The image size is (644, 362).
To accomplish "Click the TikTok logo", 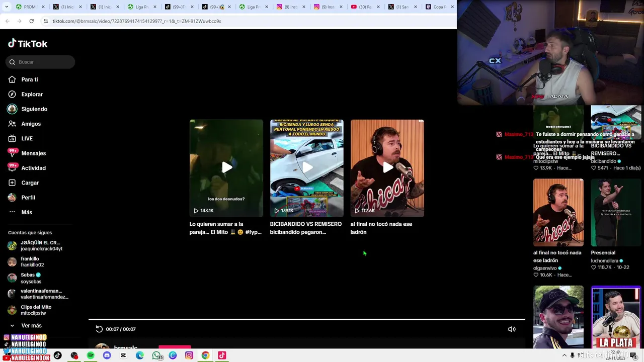I will (28, 44).
